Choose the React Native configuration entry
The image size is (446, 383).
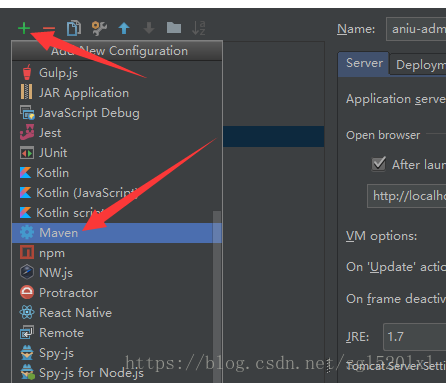pos(117,313)
